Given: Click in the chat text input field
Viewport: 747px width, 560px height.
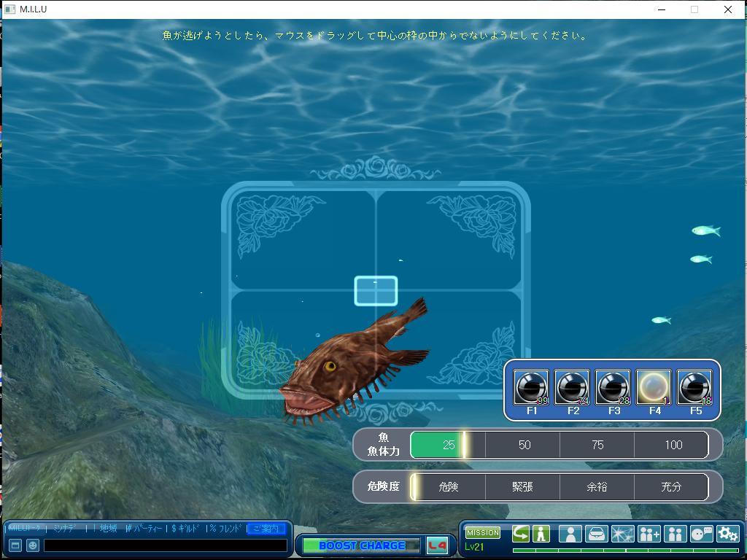Looking at the screenshot, I should point(165,545).
